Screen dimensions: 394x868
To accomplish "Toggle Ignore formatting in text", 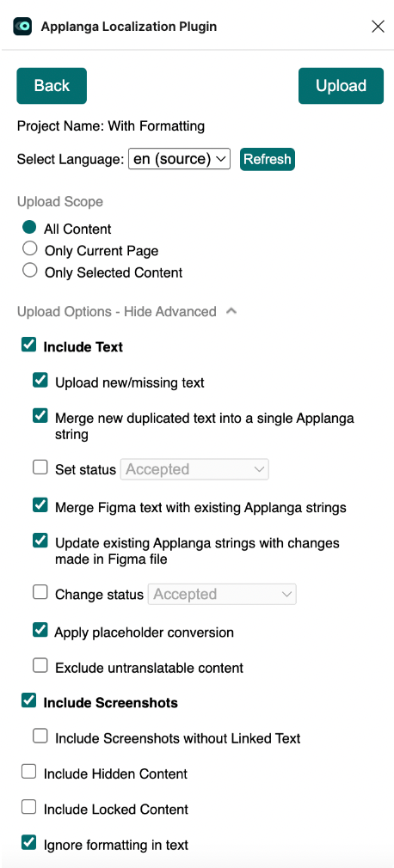I will [x=28, y=843].
